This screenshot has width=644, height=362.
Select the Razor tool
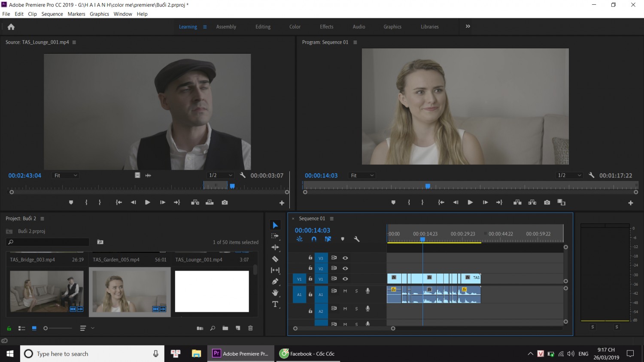point(275,259)
